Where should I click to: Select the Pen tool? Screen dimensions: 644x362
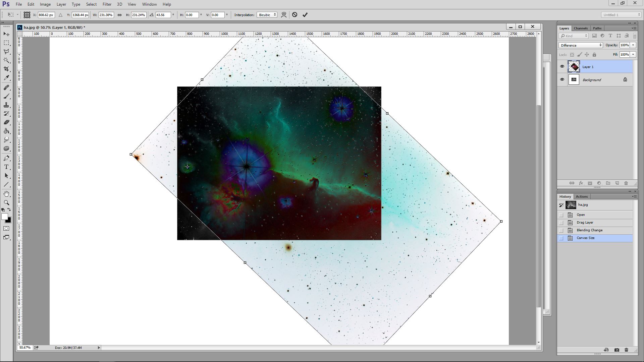click(6, 158)
